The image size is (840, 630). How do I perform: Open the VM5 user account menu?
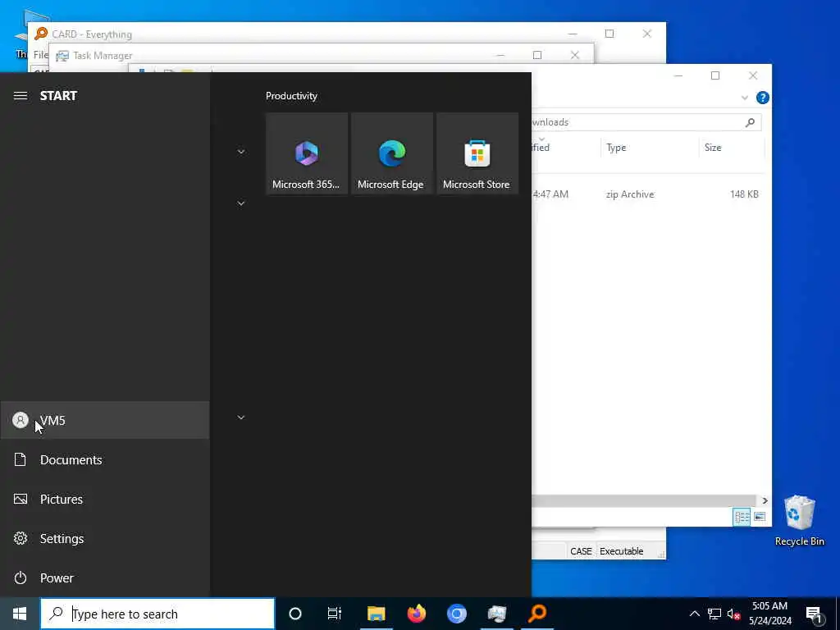[105, 420]
